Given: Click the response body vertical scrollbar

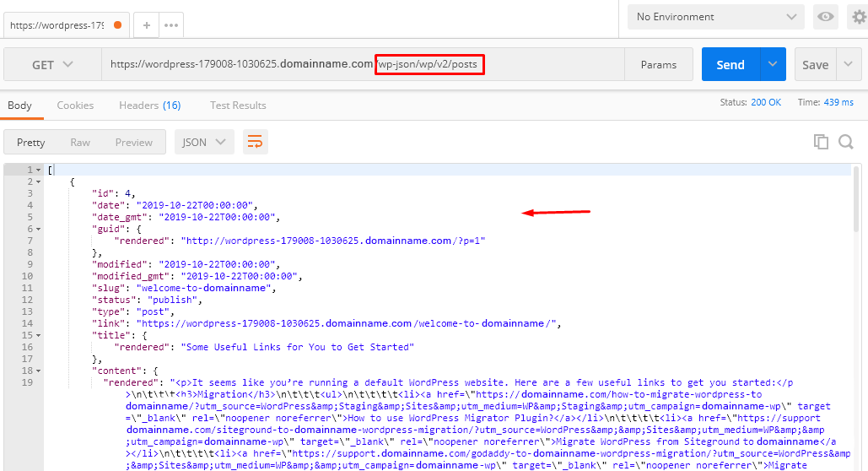Looking at the screenshot, I should click(x=858, y=199).
